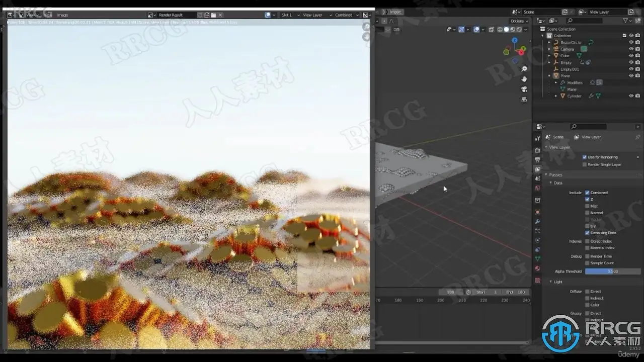This screenshot has width=644, height=362.
Task: Open the Physics properties tab
Action: tap(537, 240)
